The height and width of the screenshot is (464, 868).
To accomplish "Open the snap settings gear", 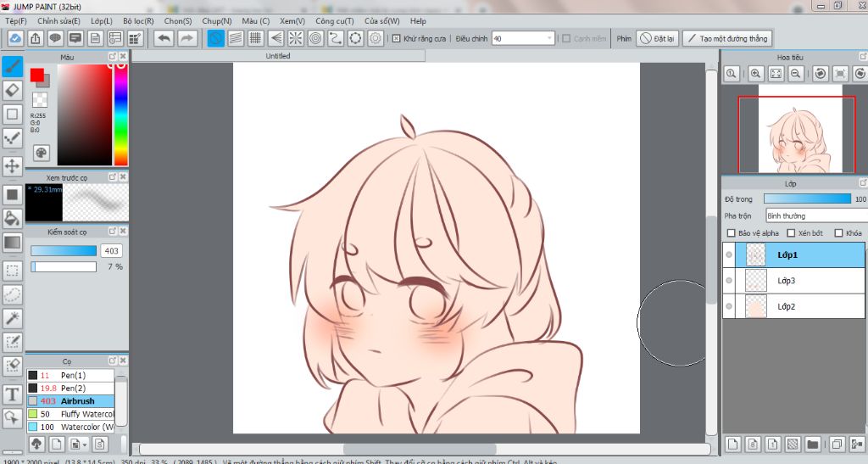I will point(376,38).
